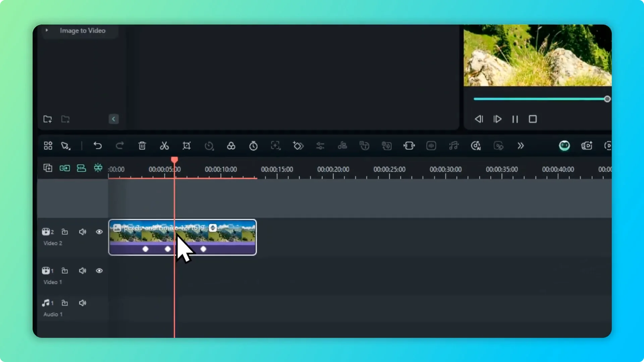Collapse the media side panel with left chevron
This screenshot has height=362, width=644.
(x=114, y=119)
